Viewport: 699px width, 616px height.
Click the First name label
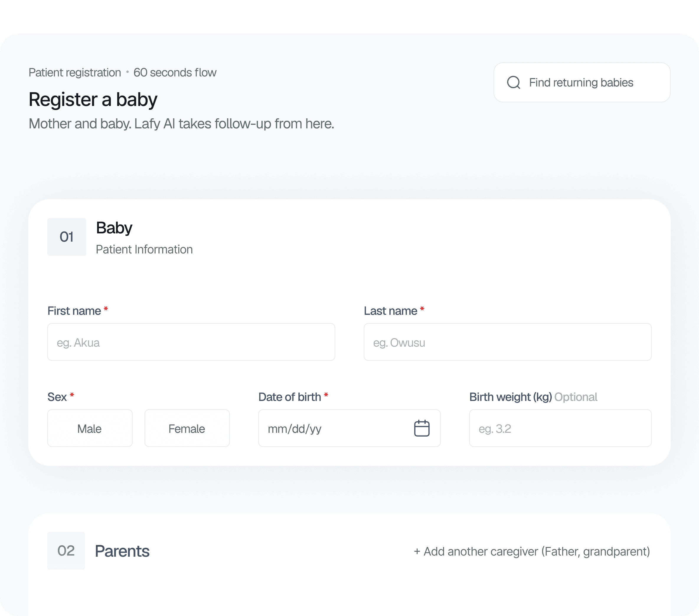click(x=74, y=311)
